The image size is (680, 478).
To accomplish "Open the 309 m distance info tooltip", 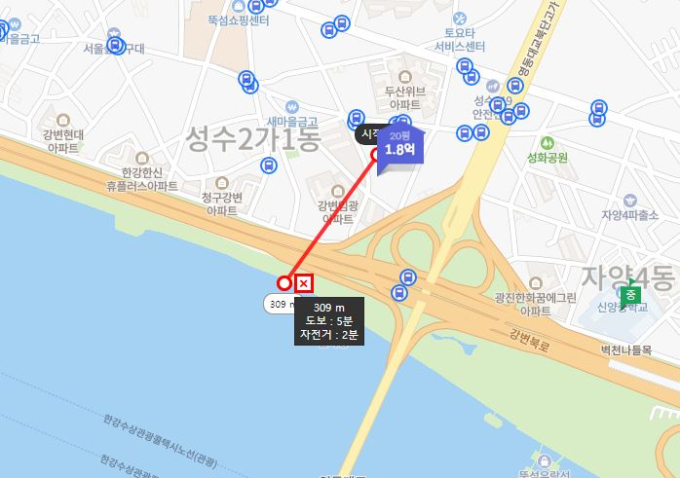I will tap(329, 321).
